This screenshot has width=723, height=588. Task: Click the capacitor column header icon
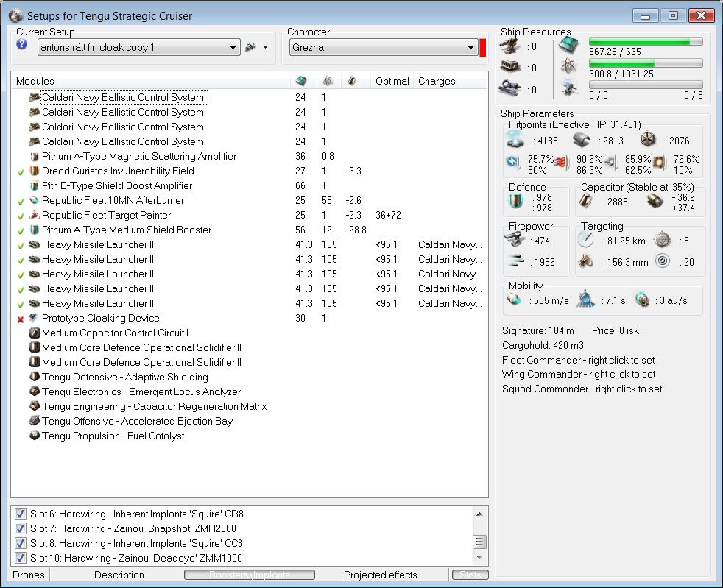352,81
